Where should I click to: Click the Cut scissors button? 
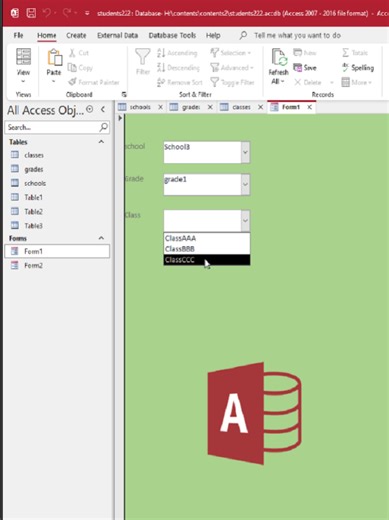pos(79,53)
